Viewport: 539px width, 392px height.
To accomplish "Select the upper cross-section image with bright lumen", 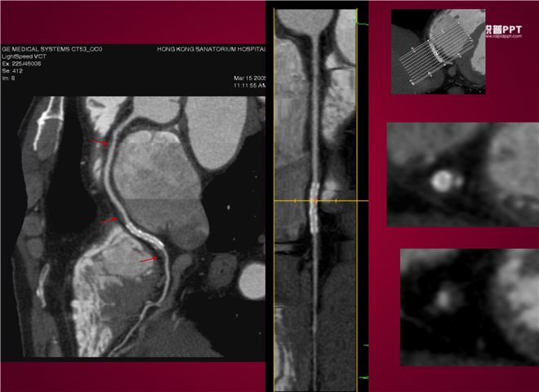I will 462,174.
